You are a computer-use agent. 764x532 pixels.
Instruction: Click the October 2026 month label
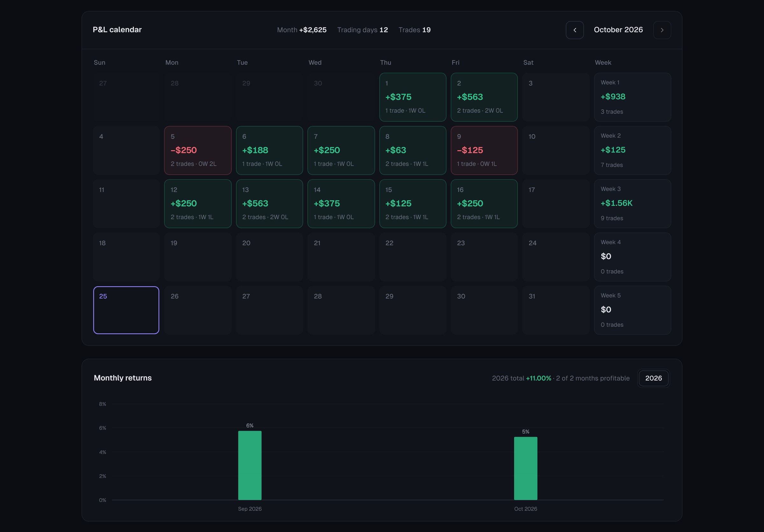click(x=618, y=30)
